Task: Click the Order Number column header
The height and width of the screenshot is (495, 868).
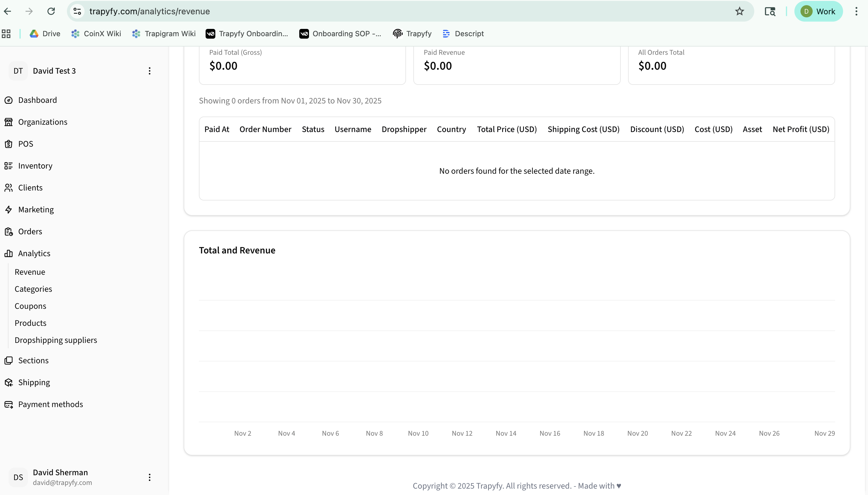Action: click(x=266, y=129)
